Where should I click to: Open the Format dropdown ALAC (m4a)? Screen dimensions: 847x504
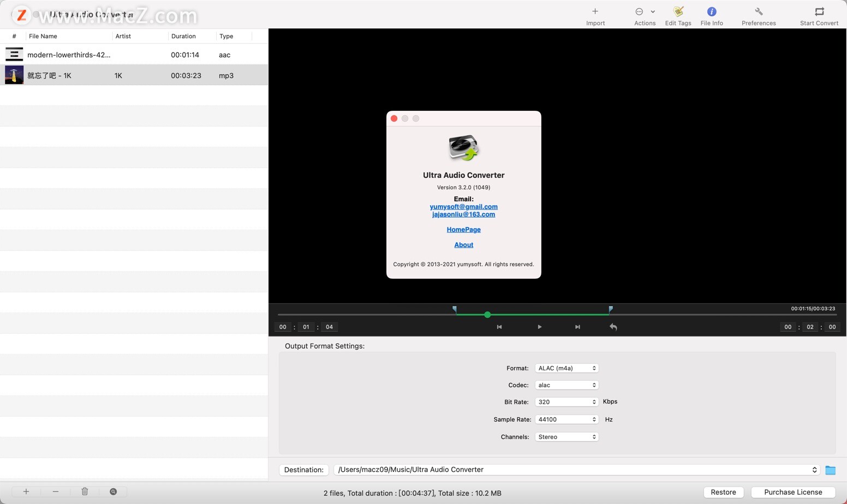(566, 368)
